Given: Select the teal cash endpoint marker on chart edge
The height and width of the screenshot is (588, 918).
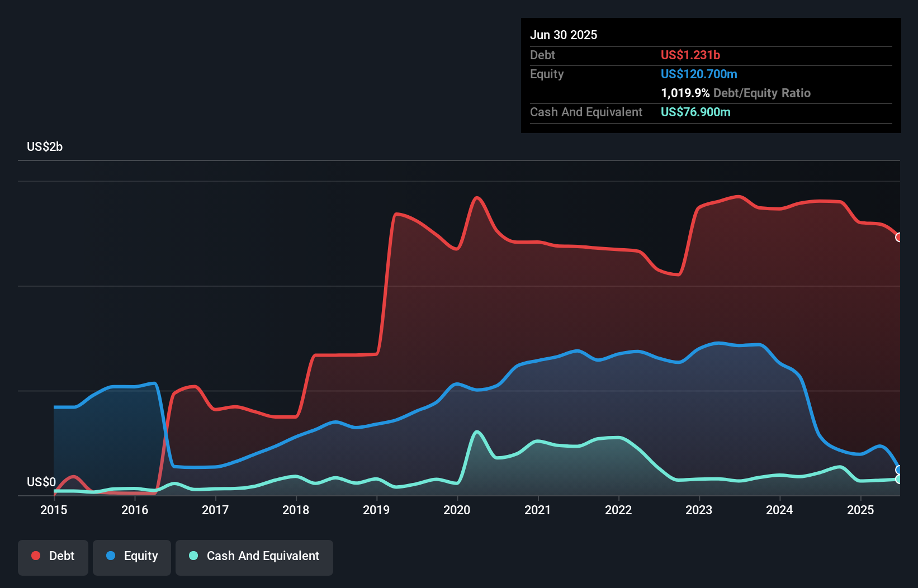Looking at the screenshot, I should tap(899, 480).
